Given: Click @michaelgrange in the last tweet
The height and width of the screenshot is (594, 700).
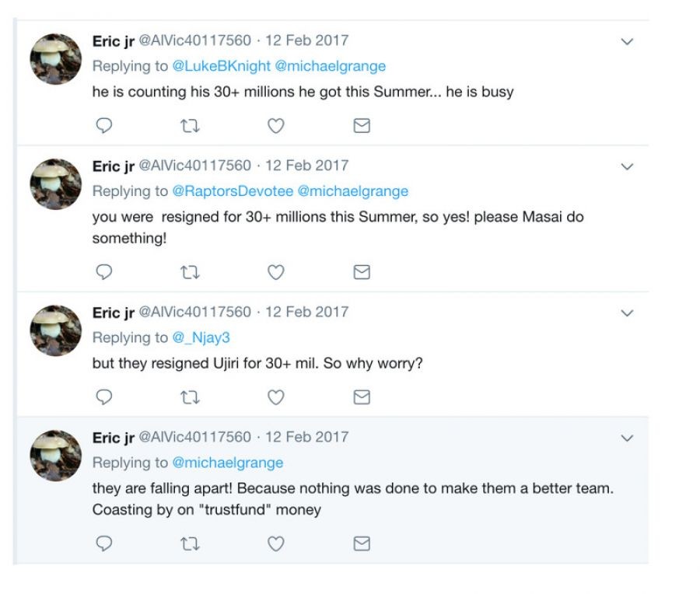Looking at the screenshot, I should 228,463.
